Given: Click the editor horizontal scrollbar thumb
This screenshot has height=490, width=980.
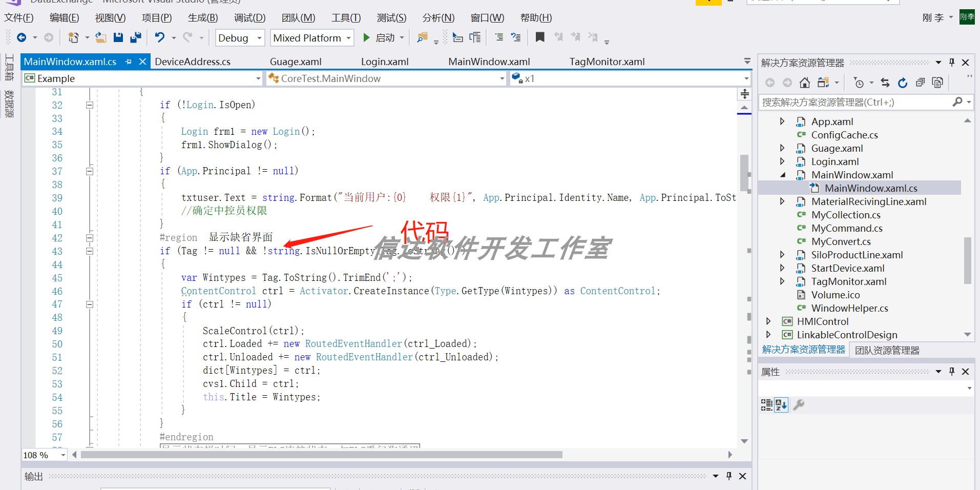Looking at the screenshot, I should point(322,455).
